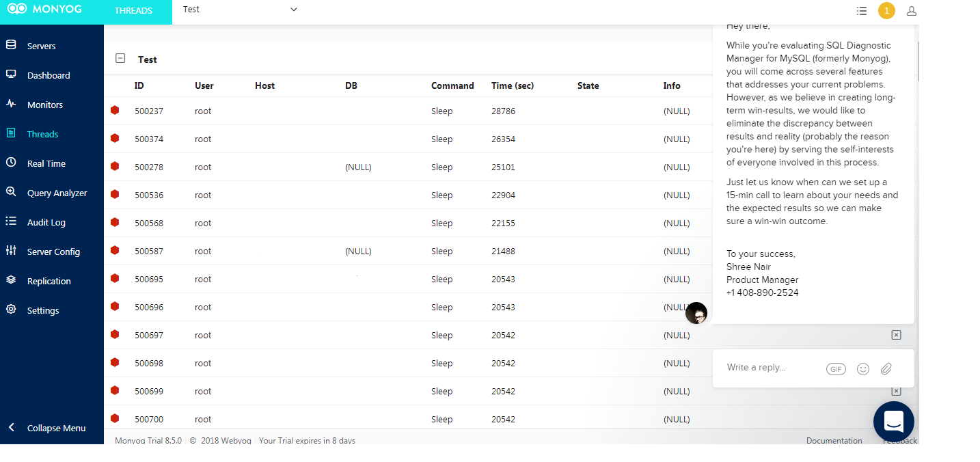Click red status icon for thread 500587
The width and height of the screenshot is (980, 462).
[x=115, y=250]
